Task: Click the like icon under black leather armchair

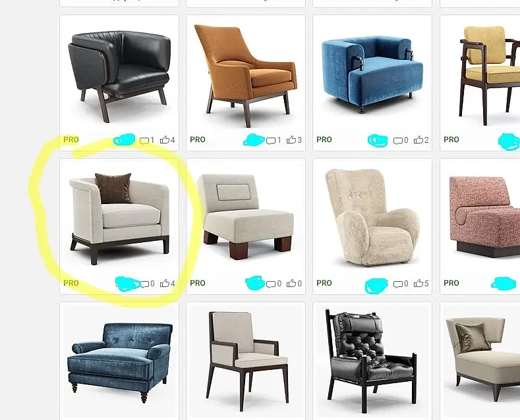Action: [165, 140]
